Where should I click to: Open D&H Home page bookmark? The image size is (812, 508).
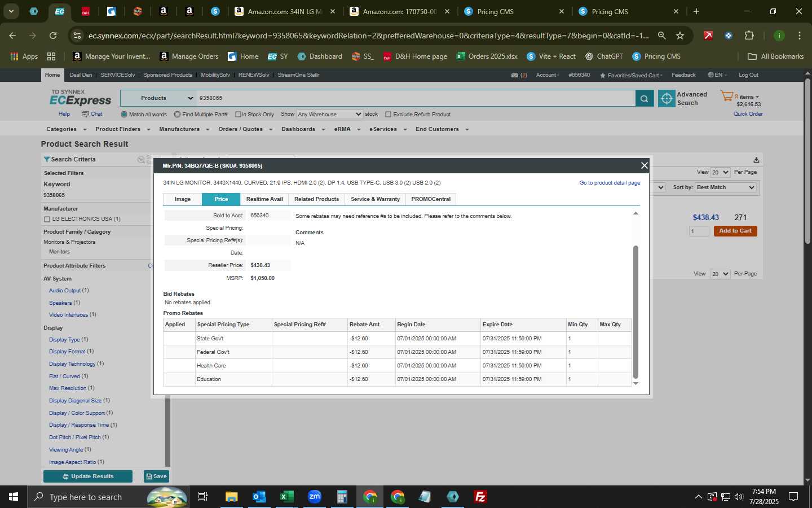pos(415,56)
